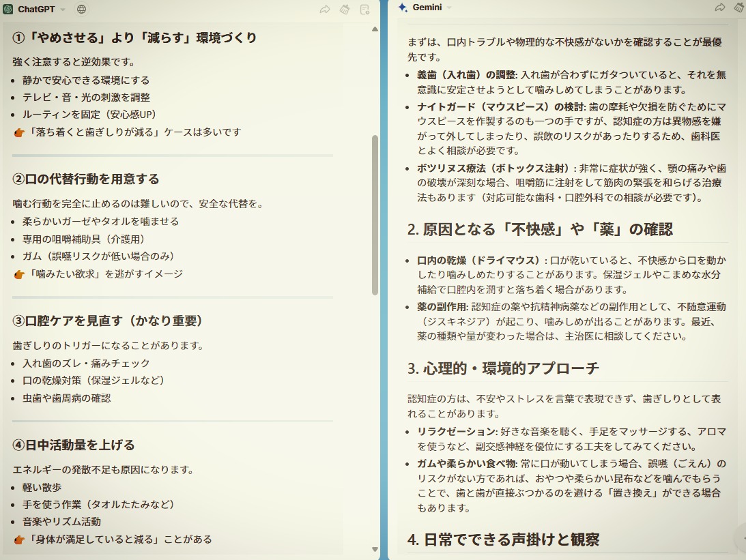746x560 pixels.
Task: Click the document icon in ChatGPT pane header
Action: click(365, 10)
